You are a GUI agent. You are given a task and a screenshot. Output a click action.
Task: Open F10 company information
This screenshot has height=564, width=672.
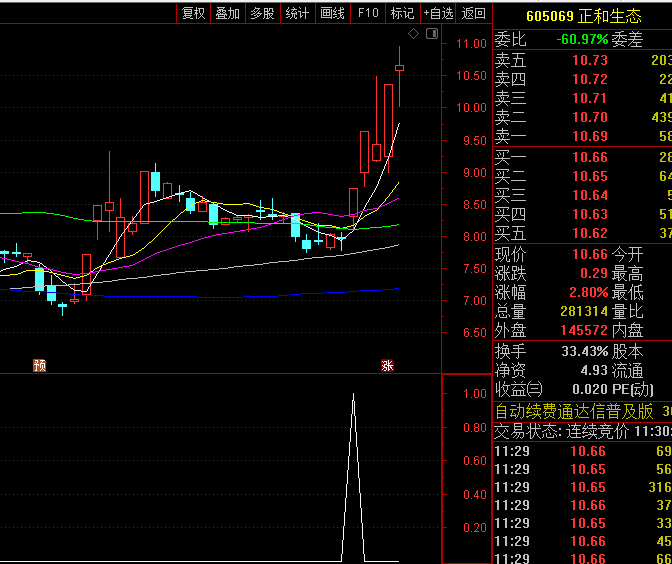[x=368, y=13]
